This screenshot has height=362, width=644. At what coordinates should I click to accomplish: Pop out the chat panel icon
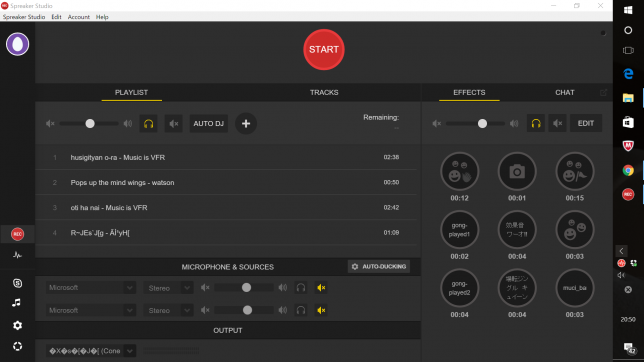[603, 93]
